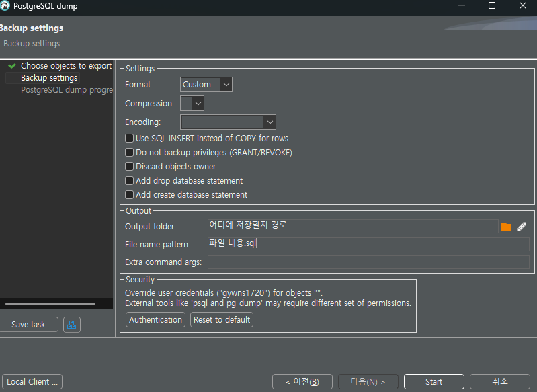The height and width of the screenshot is (392, 537).
Task: Click the Encoding label
Action: (142, 122)
